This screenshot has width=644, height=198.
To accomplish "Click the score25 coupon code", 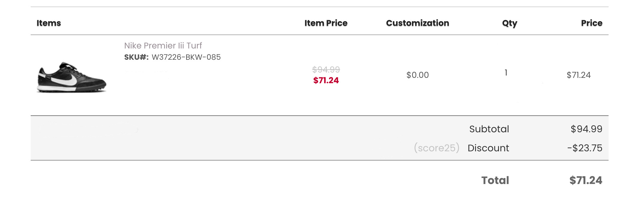I will click(437, 148).
